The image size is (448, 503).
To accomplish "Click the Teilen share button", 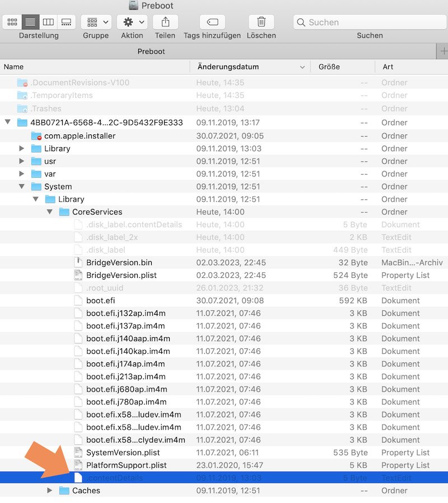I will (165, 22).
